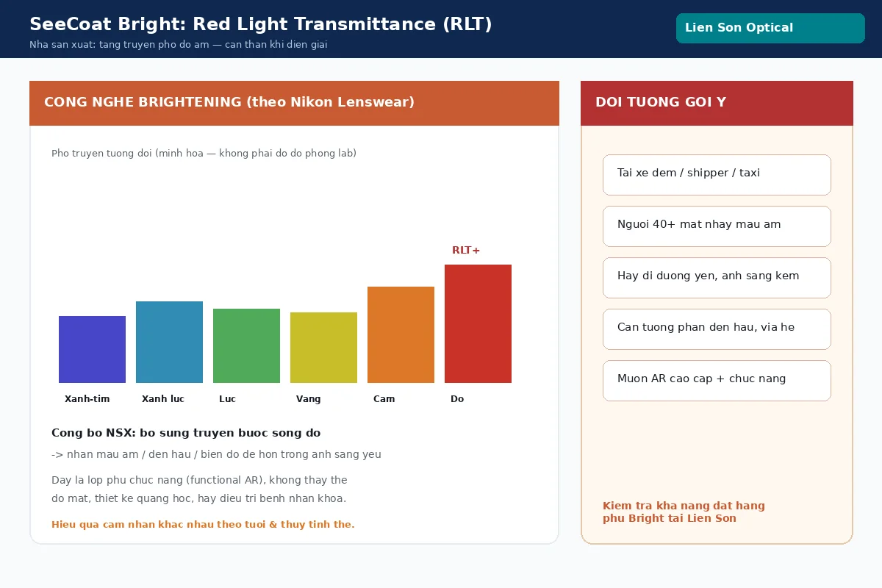The image size is (882, 588).
Task: Click the SeeCoat Bright page title
Action: click(261, 24)
